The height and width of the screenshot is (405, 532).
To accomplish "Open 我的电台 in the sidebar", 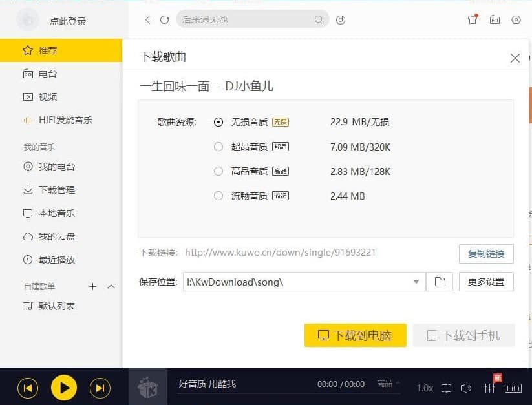I will click(61, 167).
